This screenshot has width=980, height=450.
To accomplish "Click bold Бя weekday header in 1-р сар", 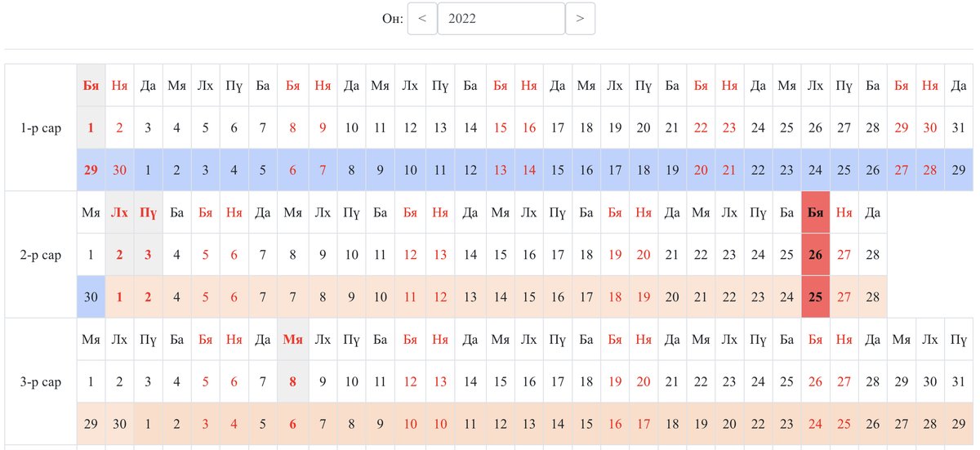I will pos(91,85).
